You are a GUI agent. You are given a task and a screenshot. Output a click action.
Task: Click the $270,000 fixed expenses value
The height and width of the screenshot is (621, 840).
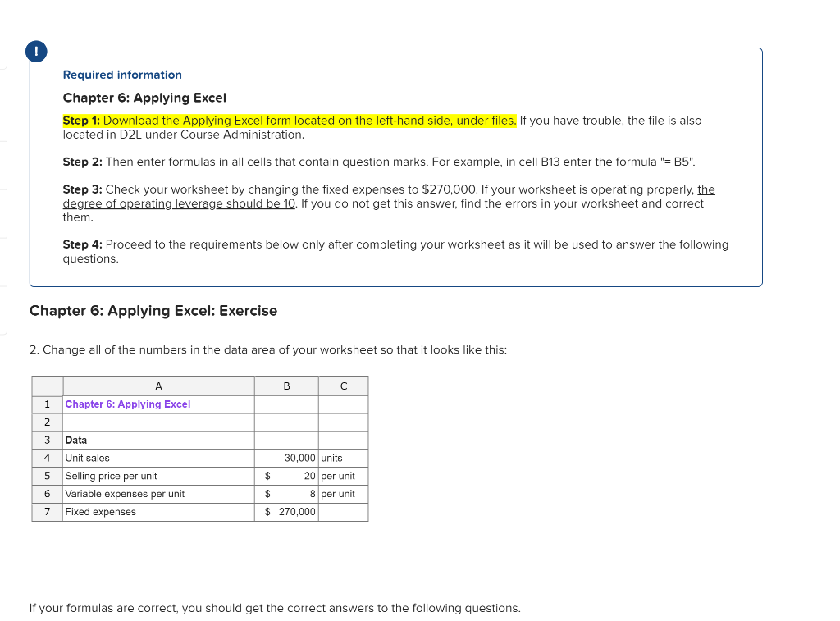click(285, 511)
